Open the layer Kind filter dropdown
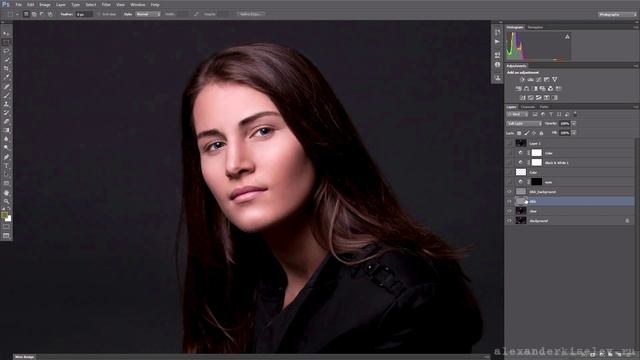The image size is (640, 360). [518, 114]
